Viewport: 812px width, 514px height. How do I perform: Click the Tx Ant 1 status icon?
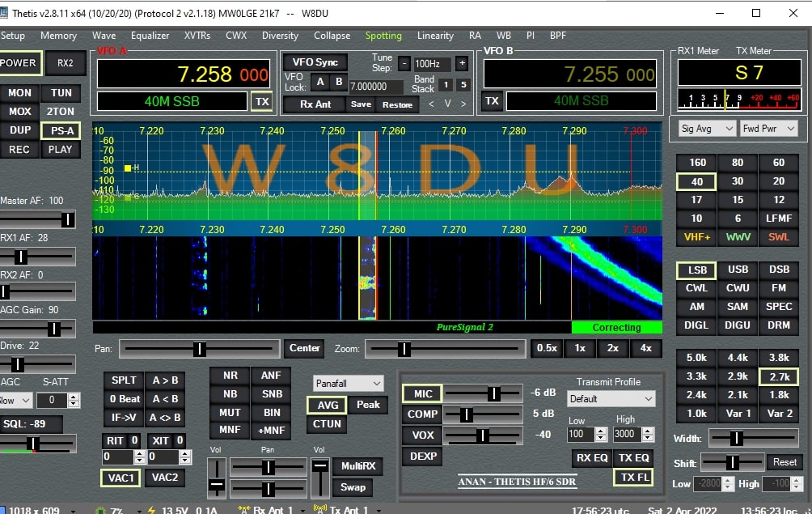click(319, 510)
